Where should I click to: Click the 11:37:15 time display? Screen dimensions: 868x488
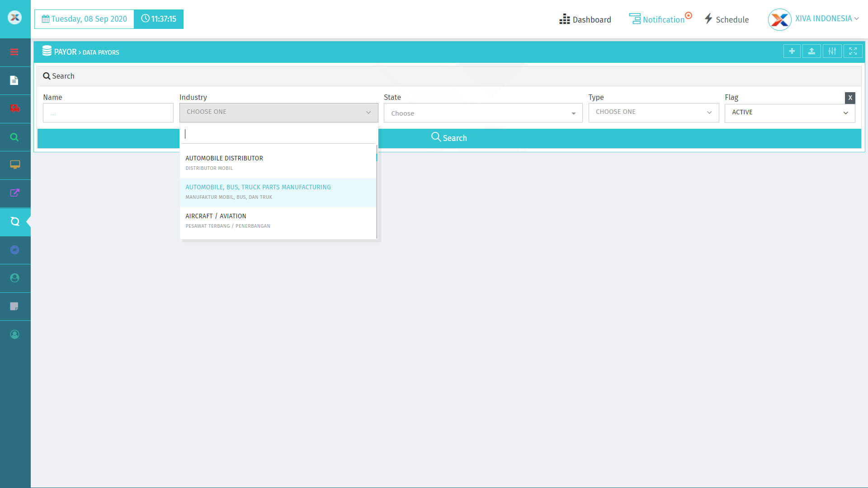(x=159, y=19)
